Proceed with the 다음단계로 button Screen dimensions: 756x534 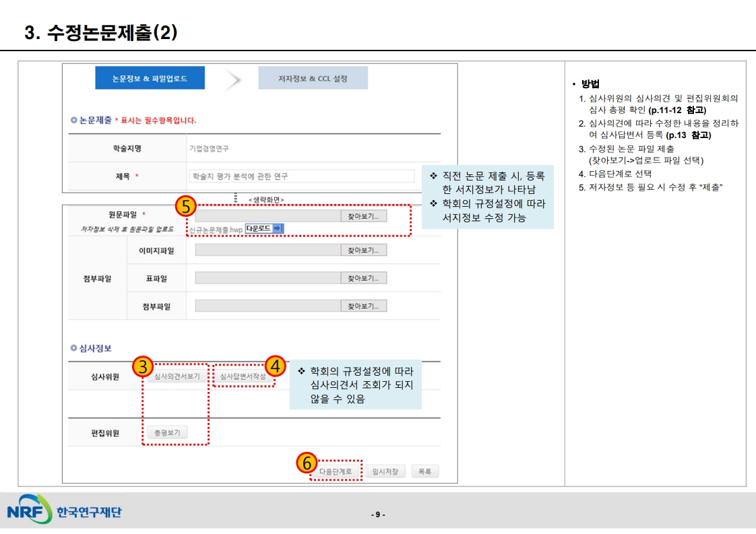[x=336, y=471]
